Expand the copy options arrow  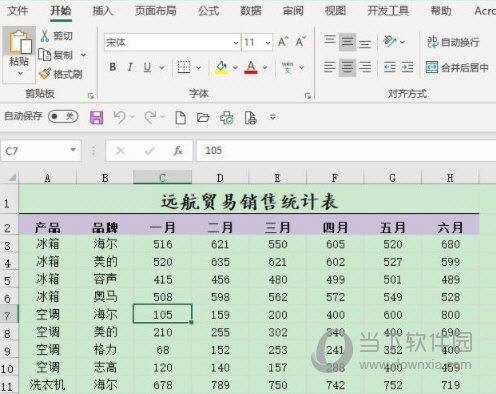point(83,55)
